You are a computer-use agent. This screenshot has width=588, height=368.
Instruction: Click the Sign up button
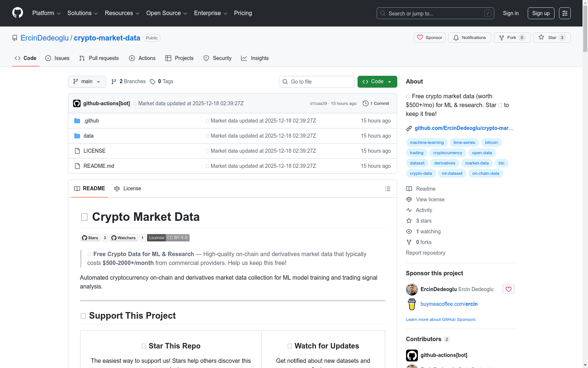point(541,13)
